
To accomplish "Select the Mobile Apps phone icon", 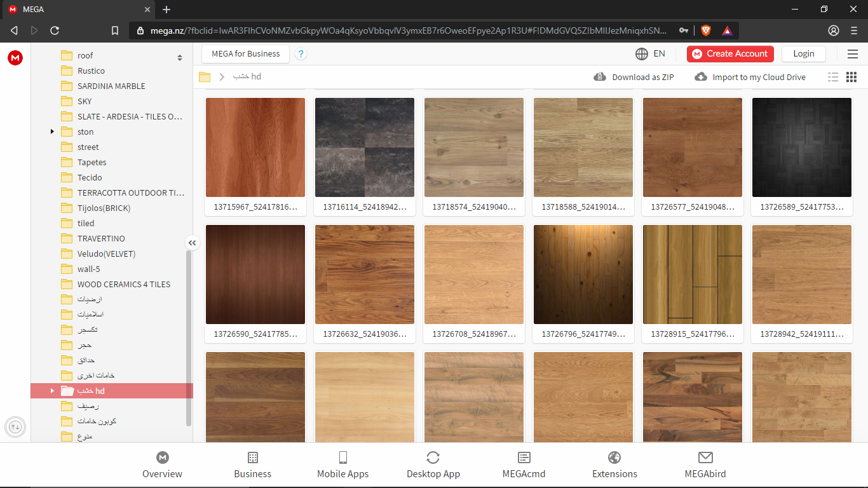I will (x=342, y=457).
